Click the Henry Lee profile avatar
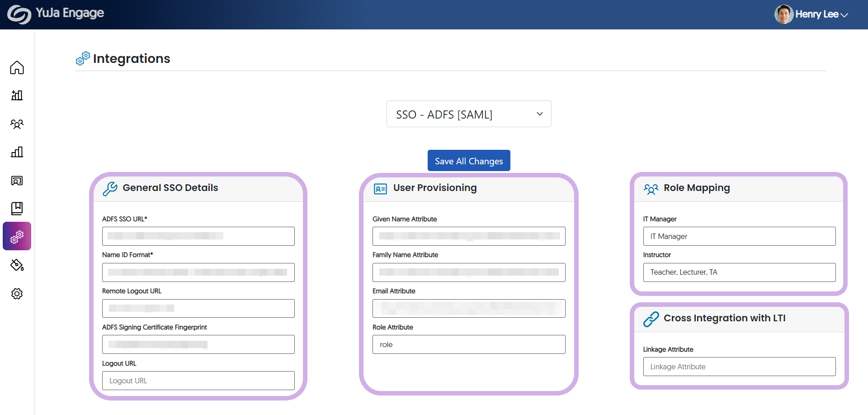This screenshot has height=415, width=868. pos(783,14)
